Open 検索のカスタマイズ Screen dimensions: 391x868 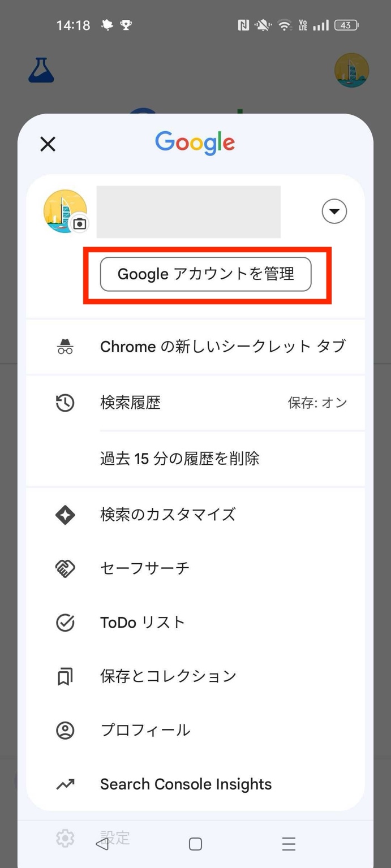pyautogui.click(x=167, y=515)
